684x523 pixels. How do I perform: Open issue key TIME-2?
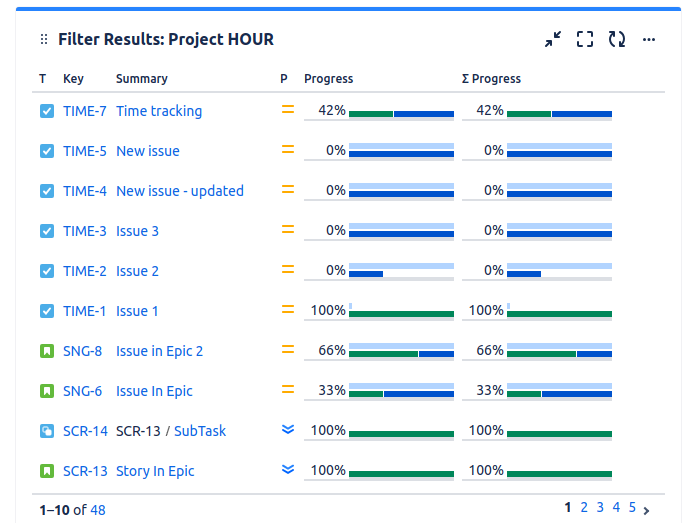[x=85, y=271]
